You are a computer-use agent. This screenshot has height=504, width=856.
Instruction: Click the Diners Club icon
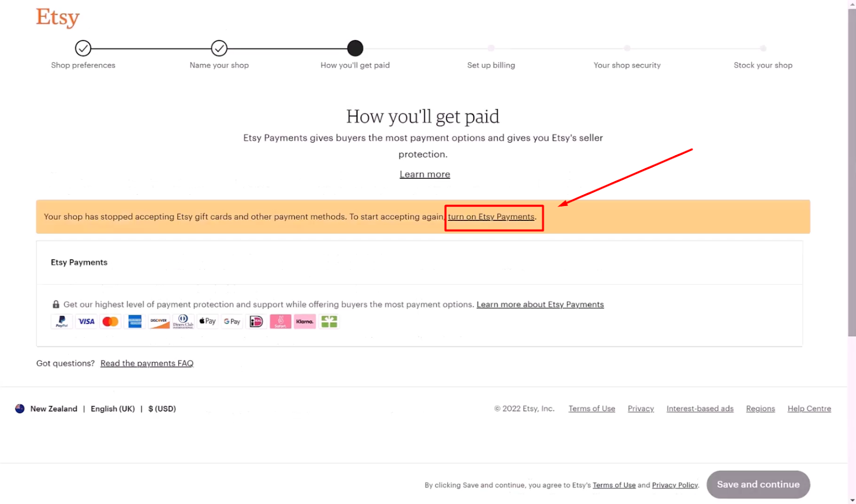[183, 322]
